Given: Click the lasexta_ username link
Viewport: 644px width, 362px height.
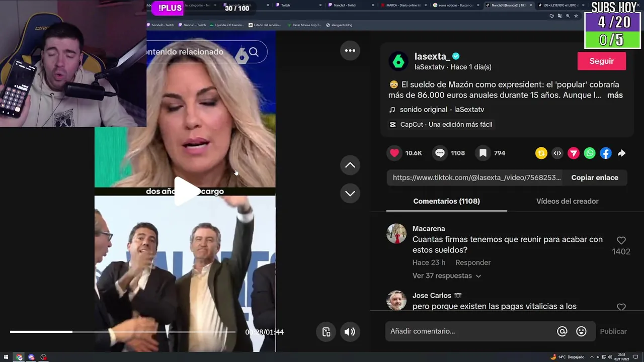Looking at the screenshot, I should coord(432,56).
